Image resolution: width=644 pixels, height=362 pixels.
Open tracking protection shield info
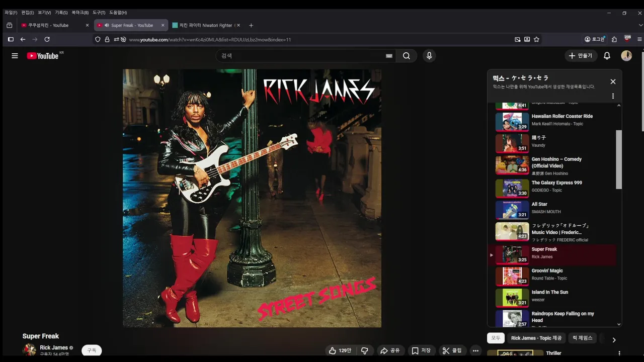(x=98, y=39)
